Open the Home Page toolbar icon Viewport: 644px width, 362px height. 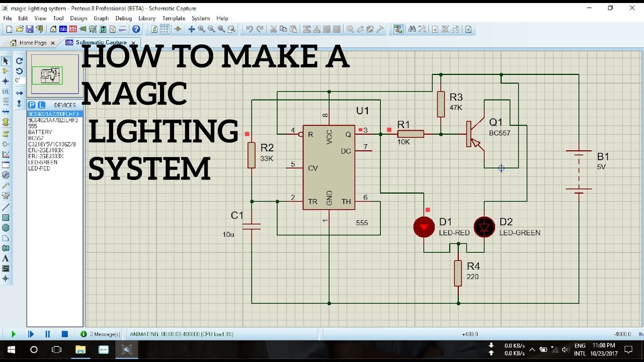(x=53, y=29)
